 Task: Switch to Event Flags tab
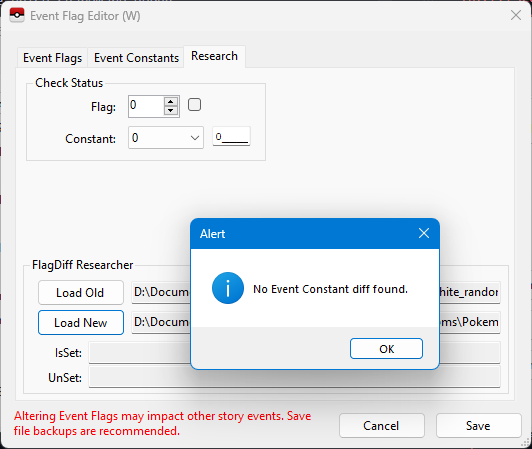click(x=53, y=58)
